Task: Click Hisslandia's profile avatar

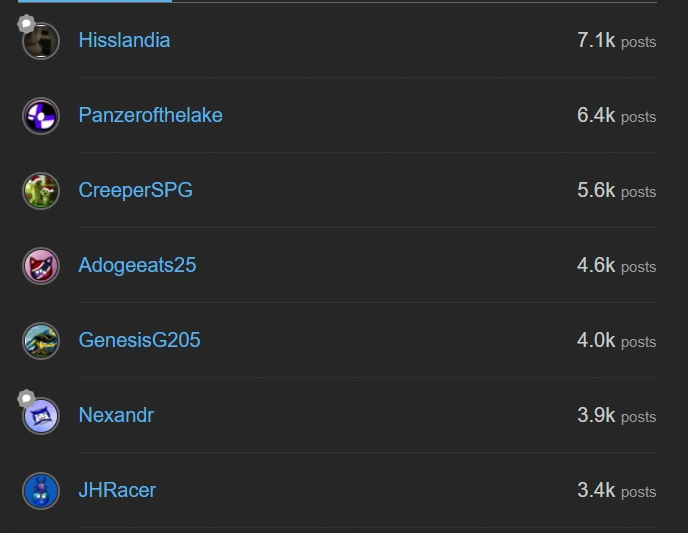Action: [42, 42]
